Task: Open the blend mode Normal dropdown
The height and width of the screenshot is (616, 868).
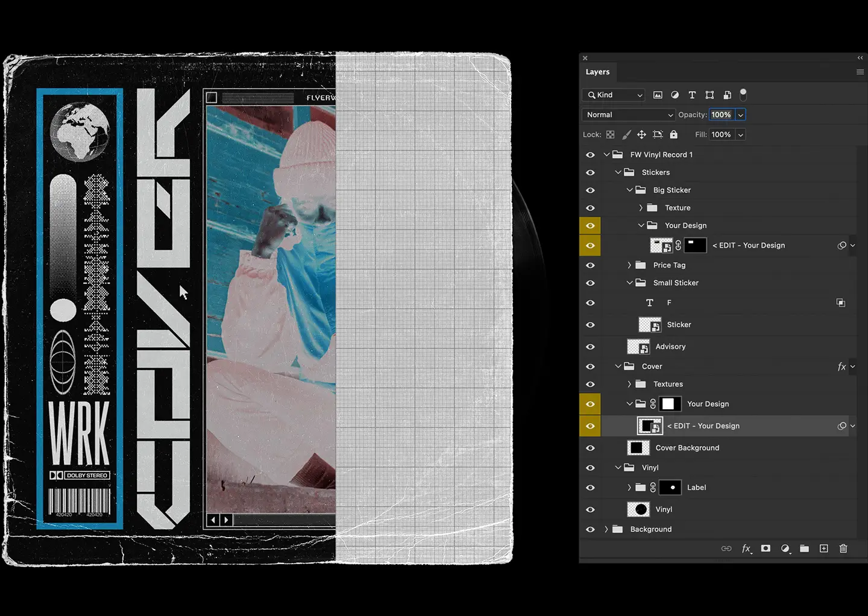Action: click(x=628, y=115)
